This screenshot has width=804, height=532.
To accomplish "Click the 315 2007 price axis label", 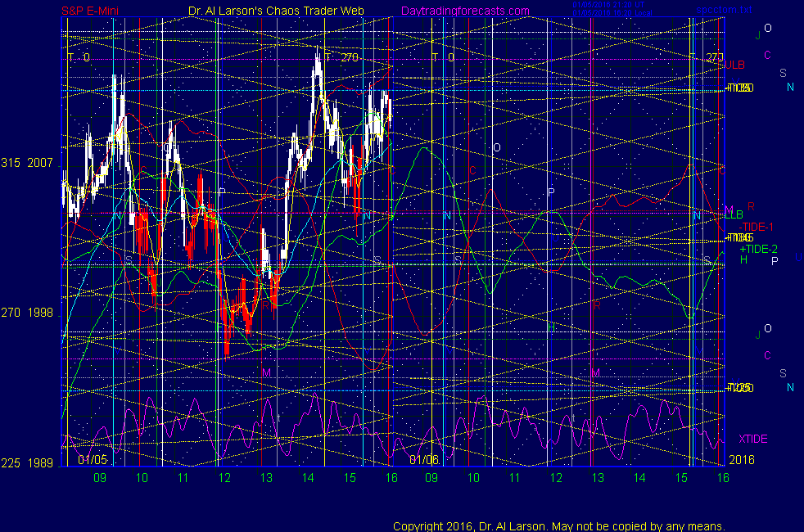I will point(27,163).
